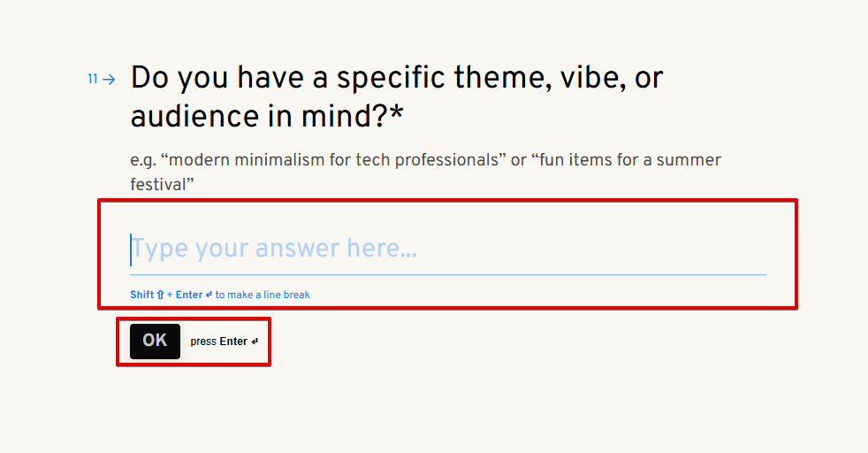Click the Shift up-arrow symbol in the hint
This screenshot has height=453, width=868.
[x=160, y=295]
